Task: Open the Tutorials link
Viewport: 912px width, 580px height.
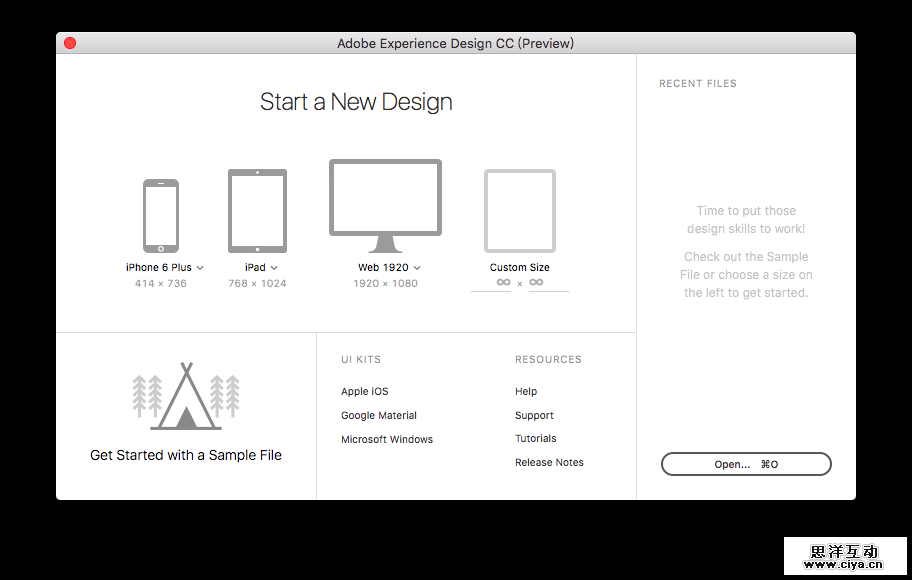Action: [x=535, y=439]
